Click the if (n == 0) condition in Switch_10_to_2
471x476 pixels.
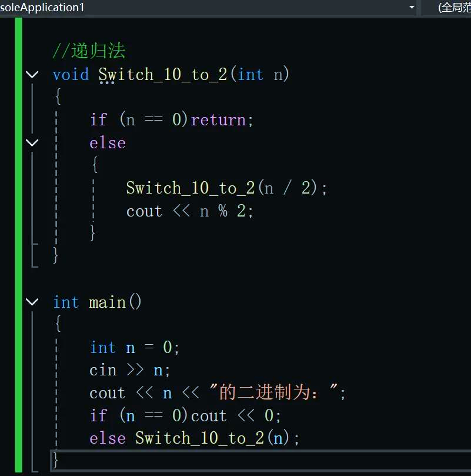click(x=139, y=119)
